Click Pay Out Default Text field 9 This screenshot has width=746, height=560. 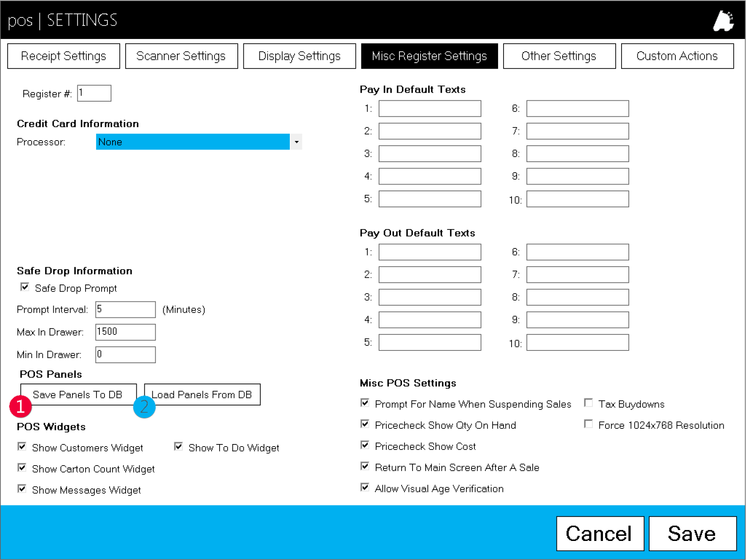tap(578, 320)
